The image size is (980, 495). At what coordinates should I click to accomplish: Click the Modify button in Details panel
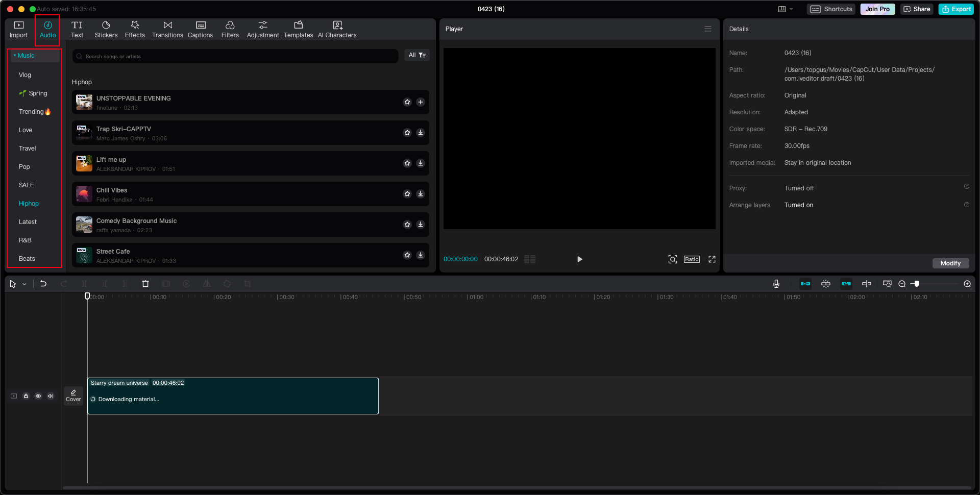pyautogui.click(x=950, y=263)
